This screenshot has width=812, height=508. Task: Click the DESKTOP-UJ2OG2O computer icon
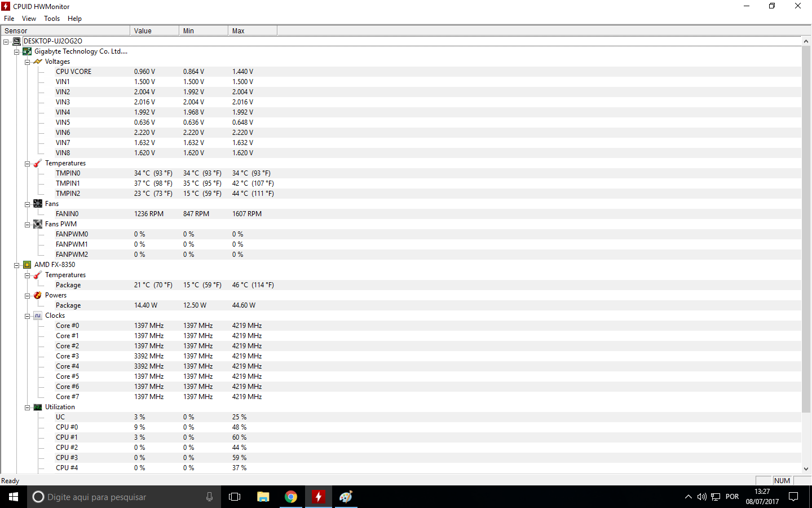click(17, 41)
